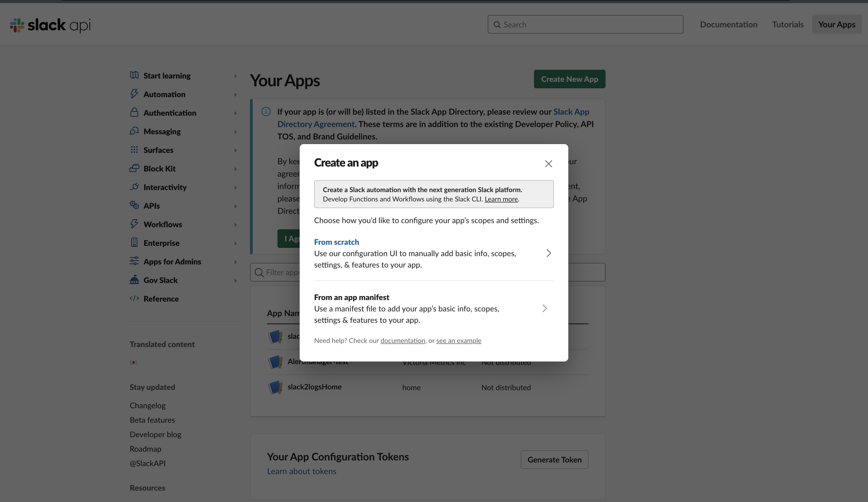Click the magnifier icon in Filter apps
This screenshot has width=868, height=502.
(x=259, y=272)
